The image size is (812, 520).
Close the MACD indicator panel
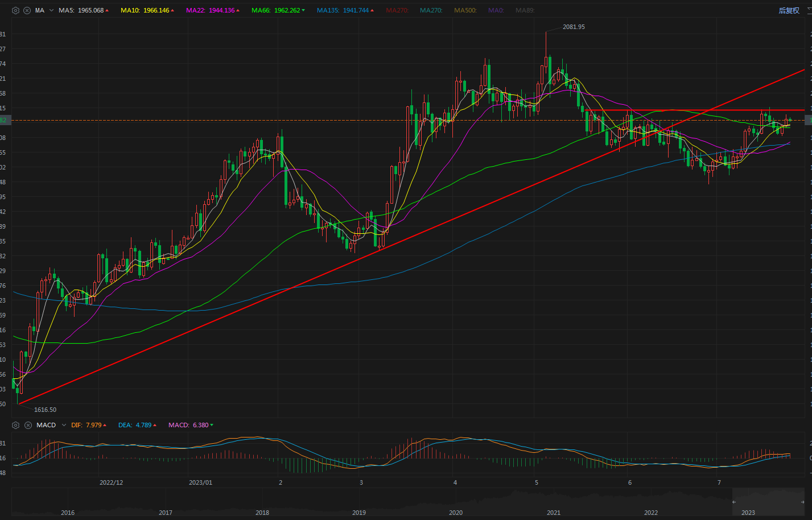(x=28, y=425)
